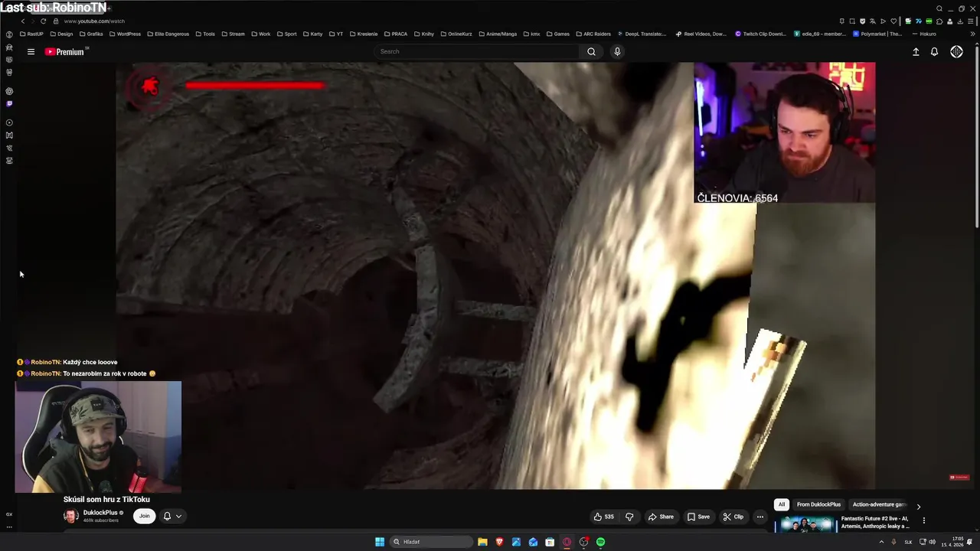Image resolution: width=980 pixels, height=551 pixels.
Task: Start voice search with microphone icon
Action: tap(617, 51)
